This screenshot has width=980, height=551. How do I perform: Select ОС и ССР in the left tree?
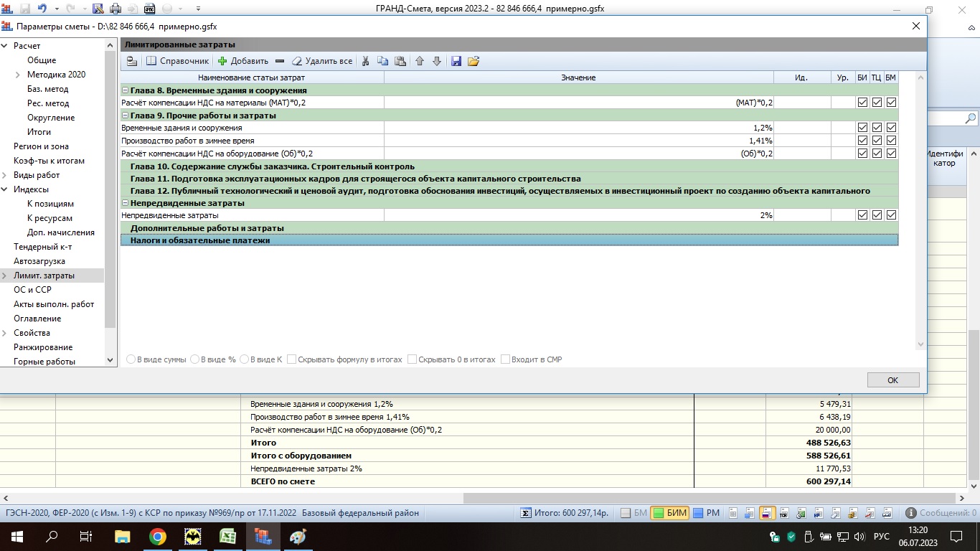point(32,290)
